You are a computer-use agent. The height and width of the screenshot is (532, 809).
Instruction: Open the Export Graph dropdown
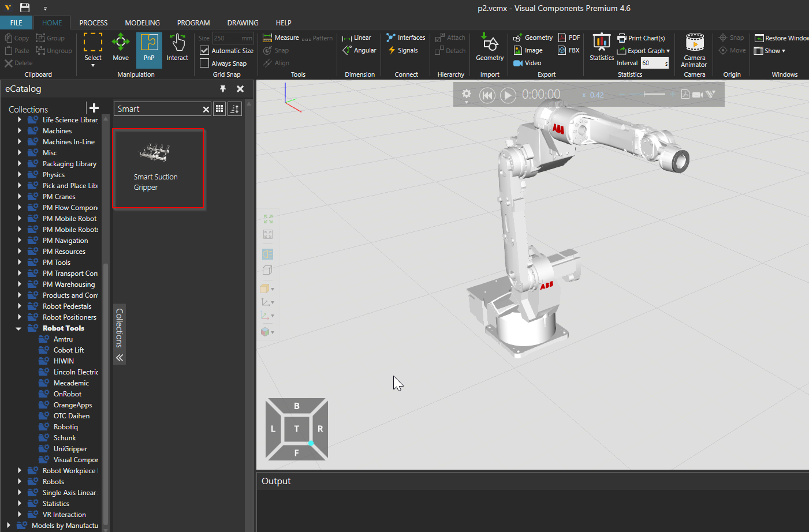(x=643, y=51)
